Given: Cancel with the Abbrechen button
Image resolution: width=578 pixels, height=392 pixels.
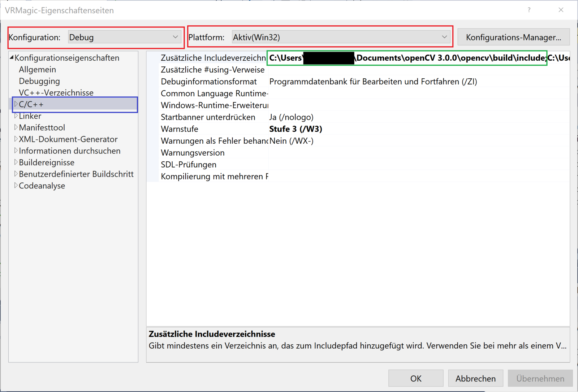Looking at the screenshot, I should coord(475,378).
